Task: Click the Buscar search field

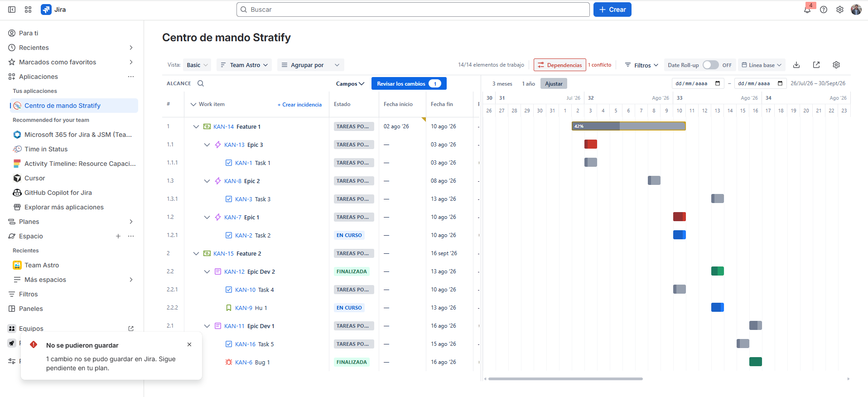Action: (413, 10)
